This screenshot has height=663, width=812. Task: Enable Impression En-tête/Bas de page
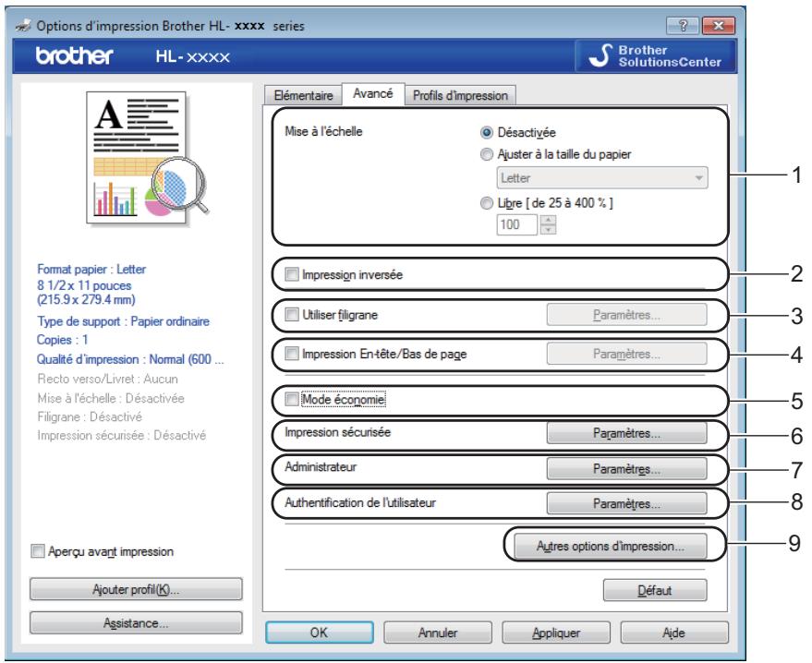point(292,354)
